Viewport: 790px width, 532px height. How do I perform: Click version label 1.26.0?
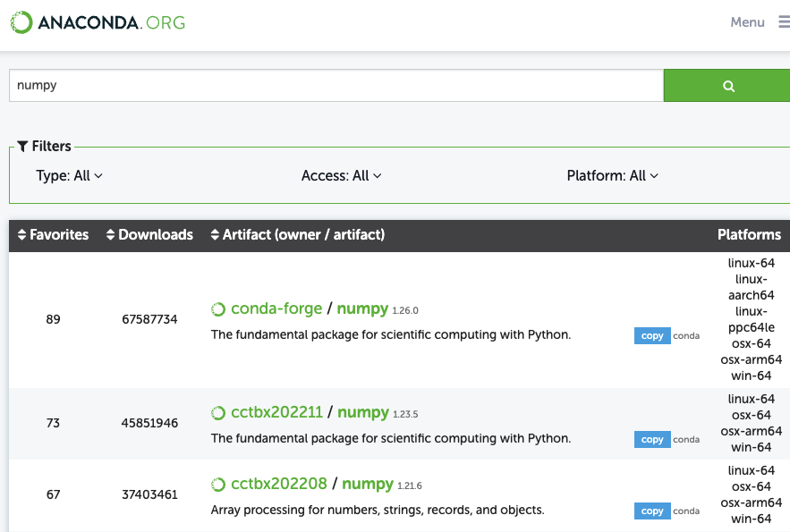click(x=405, y=310)
